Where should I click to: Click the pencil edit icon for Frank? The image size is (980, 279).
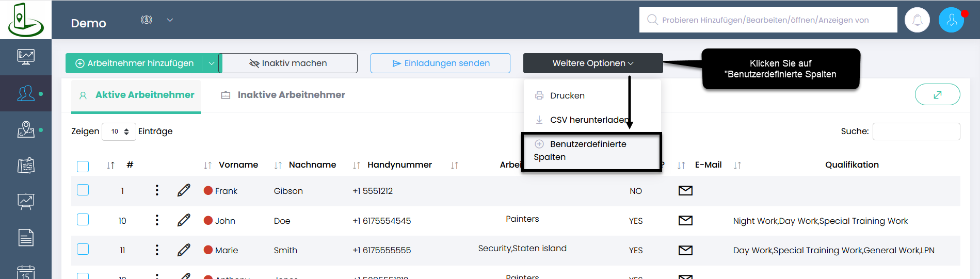[184, 190]
